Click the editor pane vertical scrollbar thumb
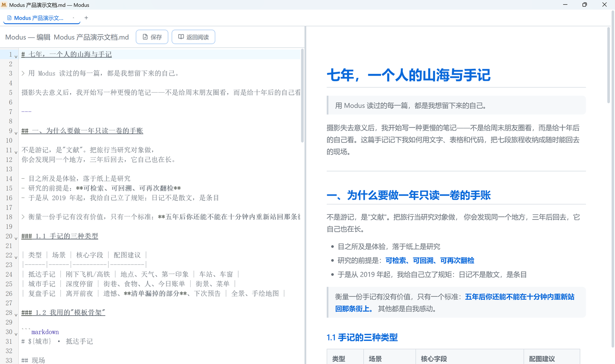Image resolution: width=615 pixels, height=364 pixels. click(303, 96)
